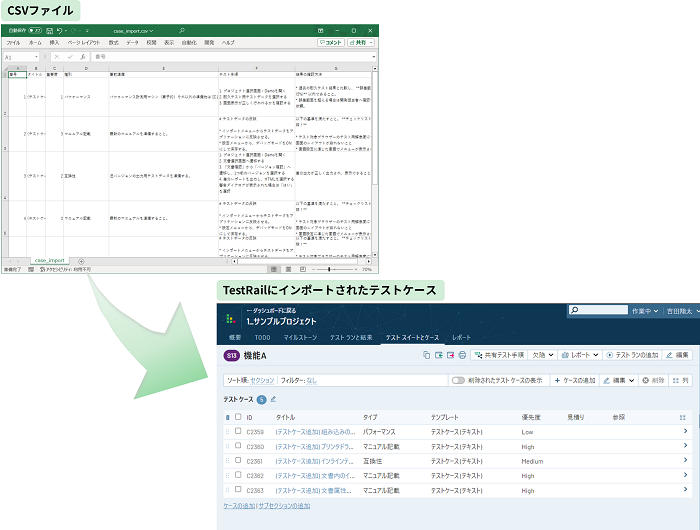Click the insert function fx icon
Viewport: 700px width, 530px height.
tap(83, 57)
